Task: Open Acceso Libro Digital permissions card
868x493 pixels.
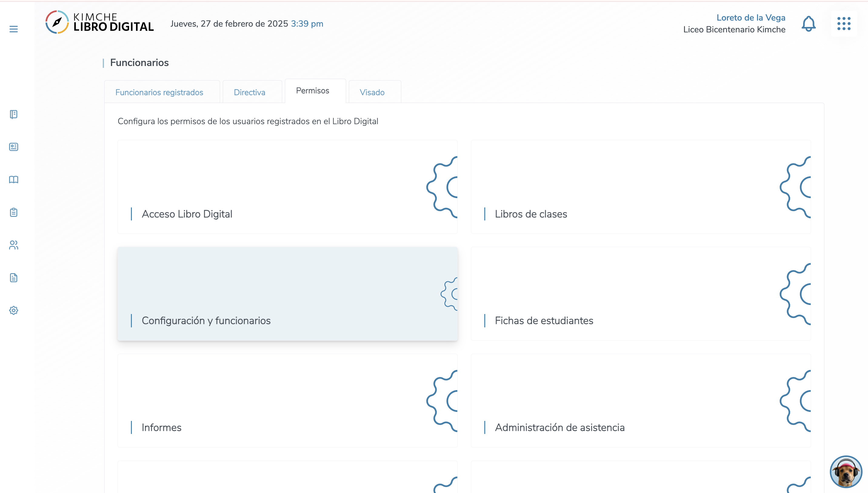Action: tap(287, 187)
